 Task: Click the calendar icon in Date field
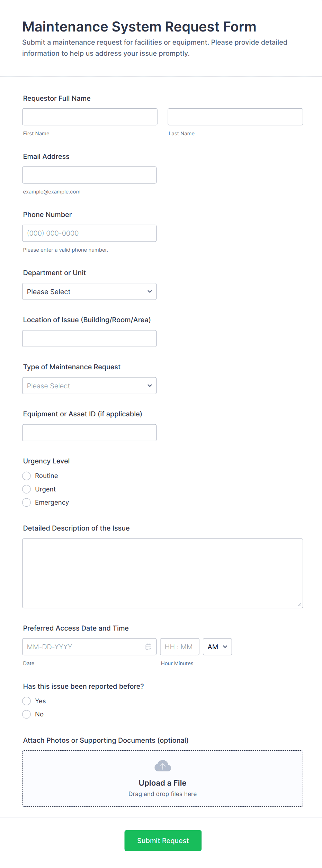point(149,647)
